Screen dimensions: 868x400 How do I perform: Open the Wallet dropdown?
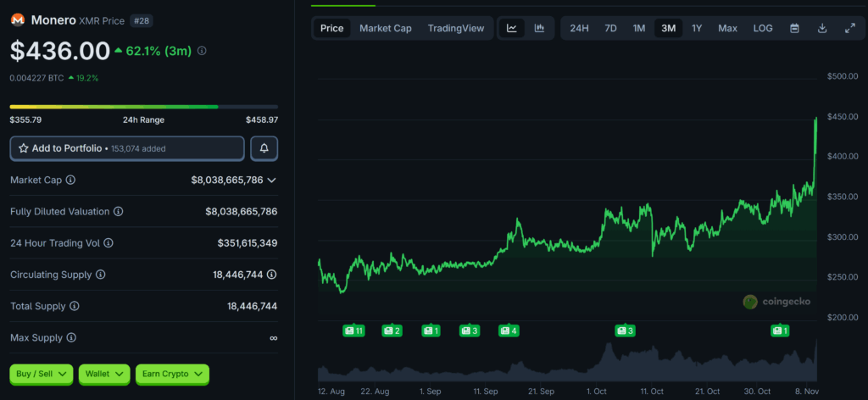click(x=103, y=374)
